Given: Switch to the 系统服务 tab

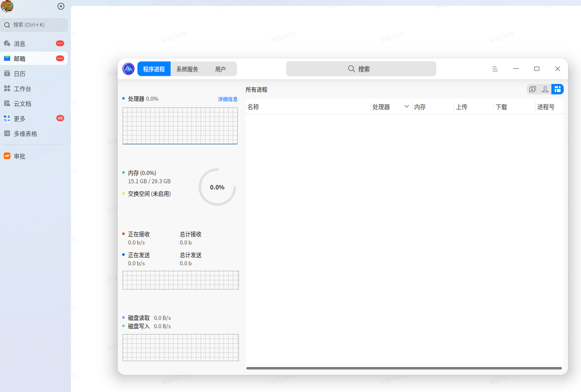Looking at the screenshot, I should pyautogui.click(x=187, y=69).
